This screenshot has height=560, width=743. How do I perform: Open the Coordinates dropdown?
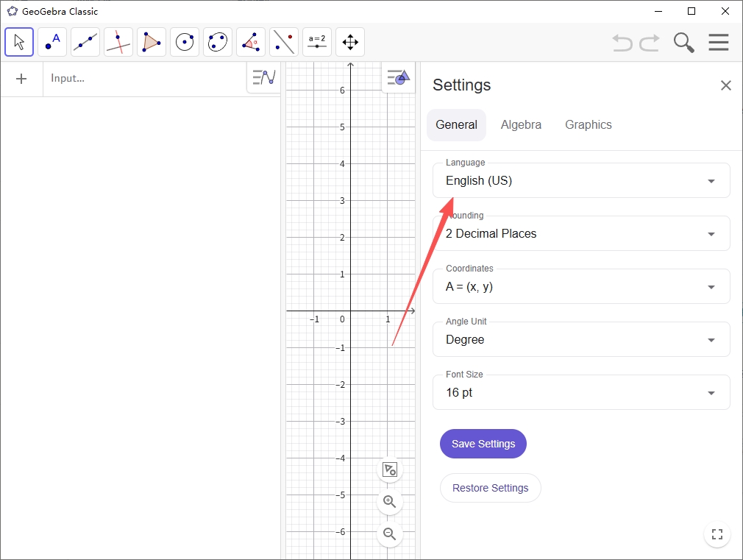pos(581,287)
